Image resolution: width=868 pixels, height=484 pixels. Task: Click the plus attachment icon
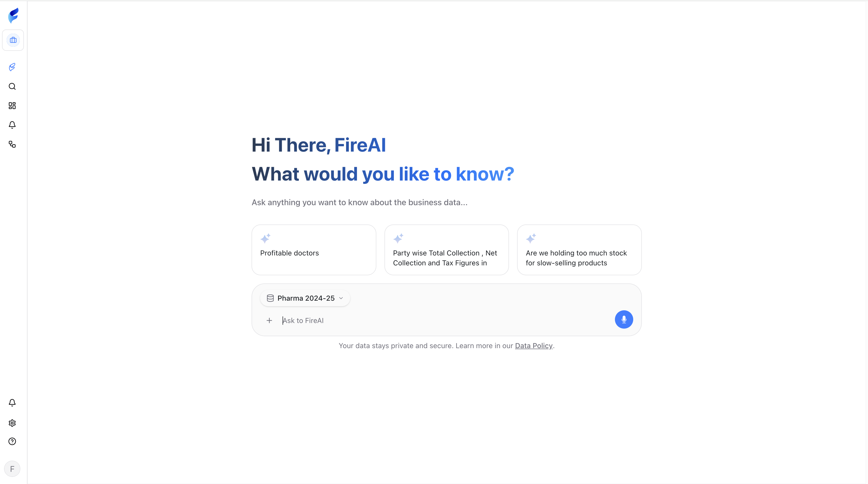[x=269, y=321]
